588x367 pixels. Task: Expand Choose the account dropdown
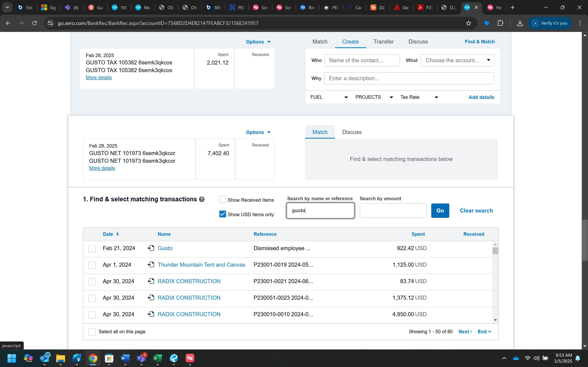[x=457, y=60]
